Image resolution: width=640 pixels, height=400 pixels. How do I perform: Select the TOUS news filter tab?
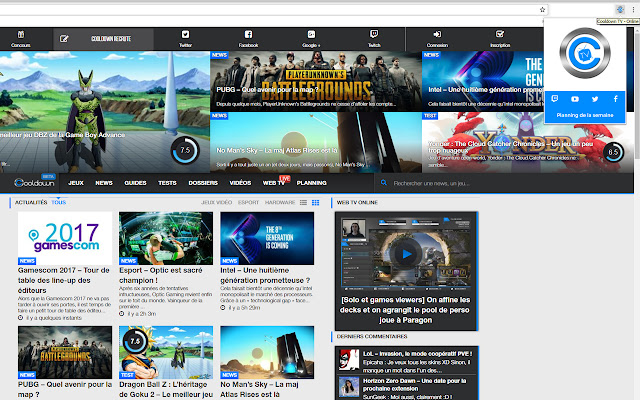pyautogui.click(x=59, y=202)
